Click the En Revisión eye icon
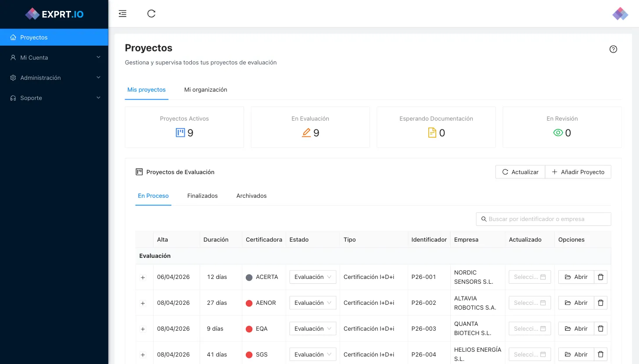 click(x=558, y=133)
